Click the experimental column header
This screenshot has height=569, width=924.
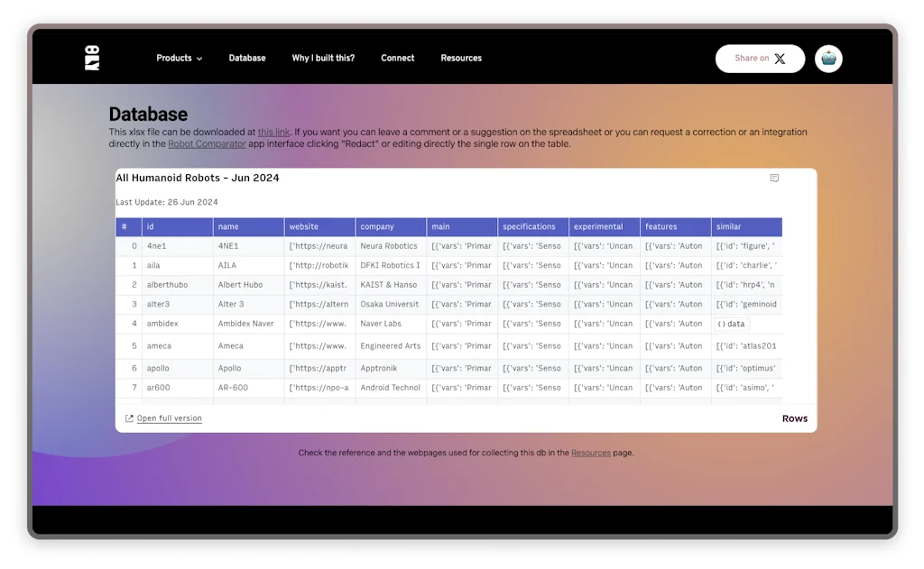pyautogui.click(x=605, y=226)
